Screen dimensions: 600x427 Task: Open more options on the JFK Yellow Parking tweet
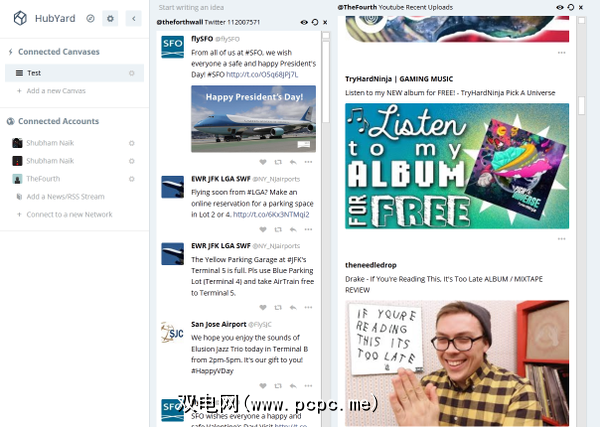click(308, 307)
